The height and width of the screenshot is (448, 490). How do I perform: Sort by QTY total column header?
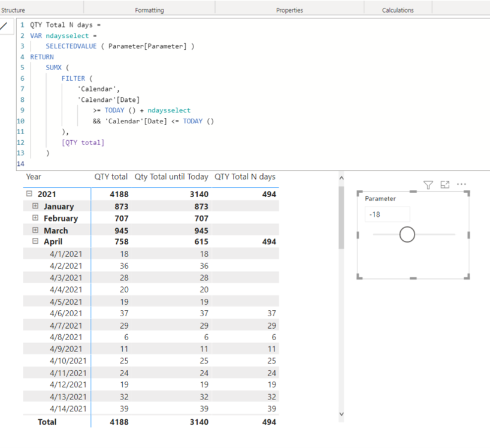[111, 177]
